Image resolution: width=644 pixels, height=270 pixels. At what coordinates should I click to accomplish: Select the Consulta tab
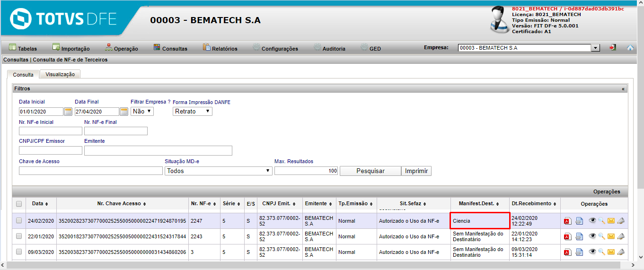[23, 74]
